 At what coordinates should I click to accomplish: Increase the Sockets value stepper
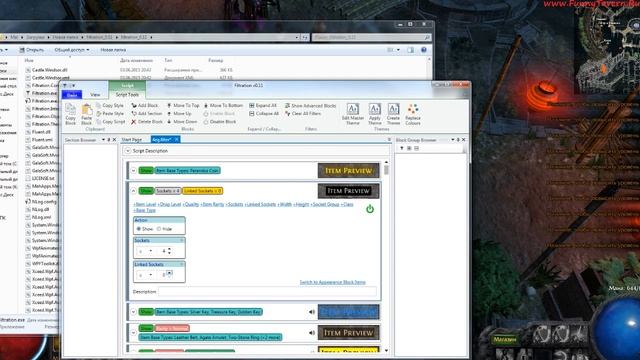point(169,249)
